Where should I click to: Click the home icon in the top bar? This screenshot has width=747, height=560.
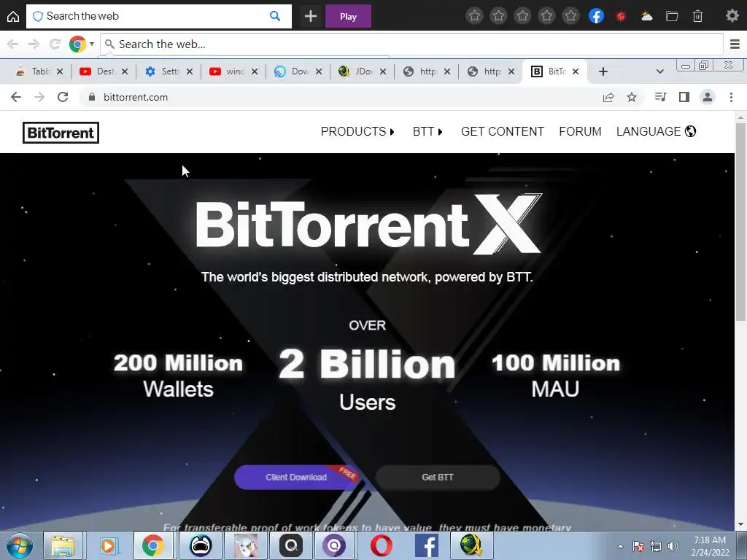13,17
